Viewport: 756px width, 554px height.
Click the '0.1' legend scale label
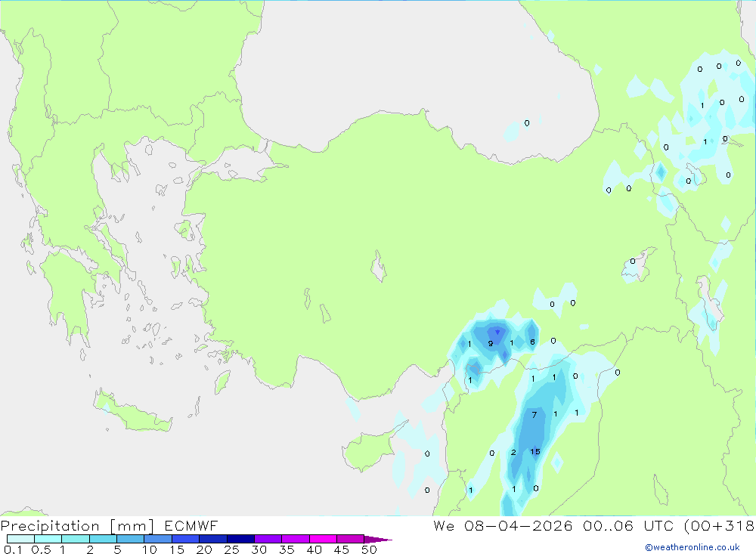[13, 549]
